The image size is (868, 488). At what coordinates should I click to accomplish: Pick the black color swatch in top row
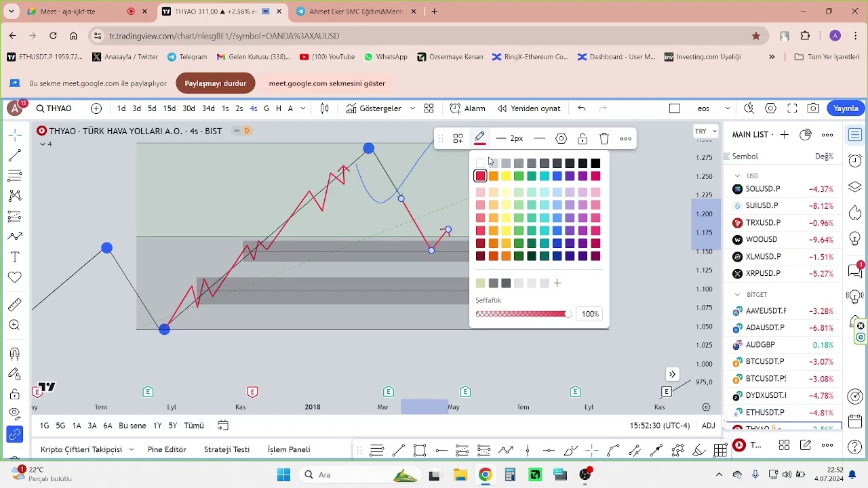click(595, 163)
